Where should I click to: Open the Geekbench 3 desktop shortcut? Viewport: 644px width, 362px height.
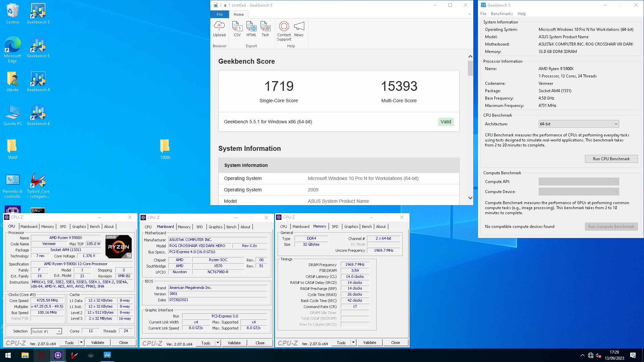point(38,14)
